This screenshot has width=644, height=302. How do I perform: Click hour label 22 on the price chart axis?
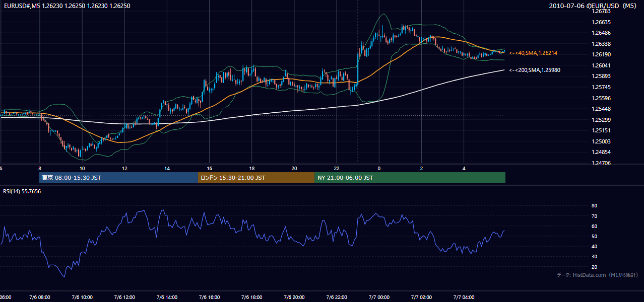click(x=337, y=168)
